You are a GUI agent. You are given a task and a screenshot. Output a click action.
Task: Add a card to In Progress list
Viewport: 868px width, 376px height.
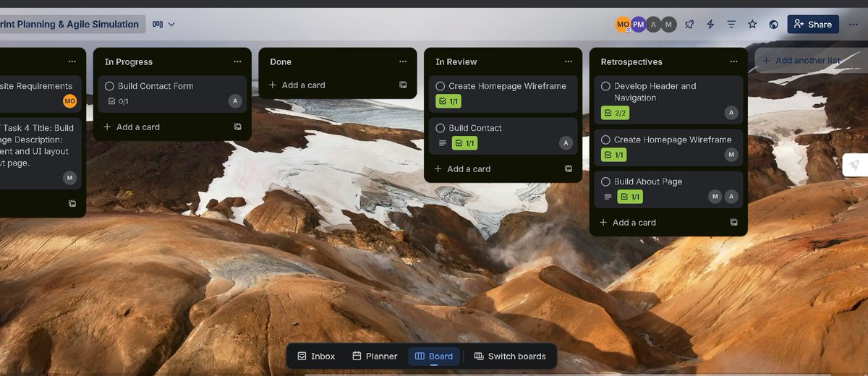(x=131, y=127)
